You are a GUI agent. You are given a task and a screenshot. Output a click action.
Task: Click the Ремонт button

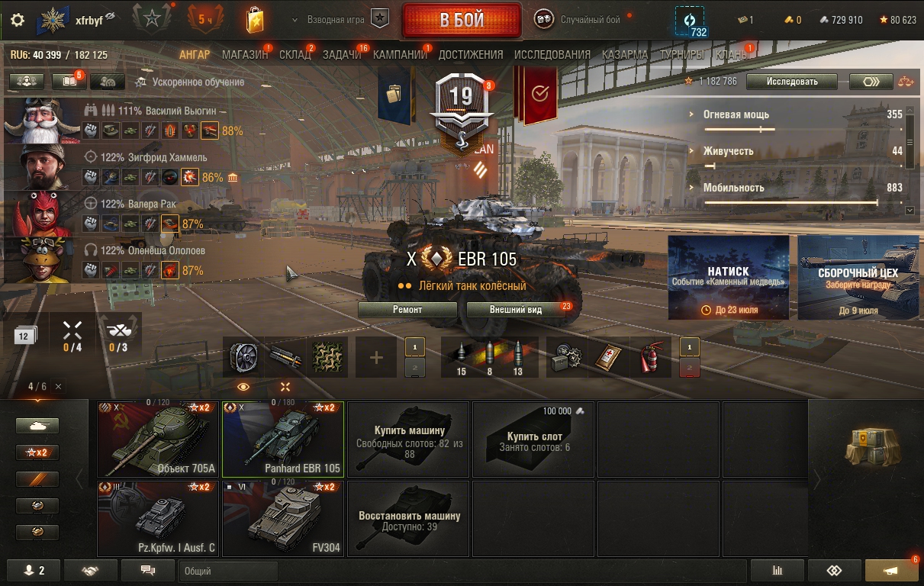407,310
